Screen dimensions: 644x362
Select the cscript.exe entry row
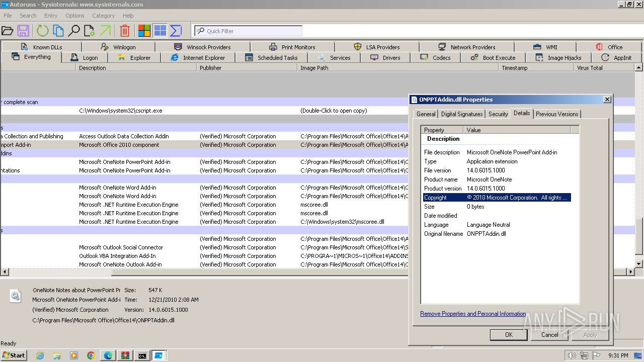204,111
